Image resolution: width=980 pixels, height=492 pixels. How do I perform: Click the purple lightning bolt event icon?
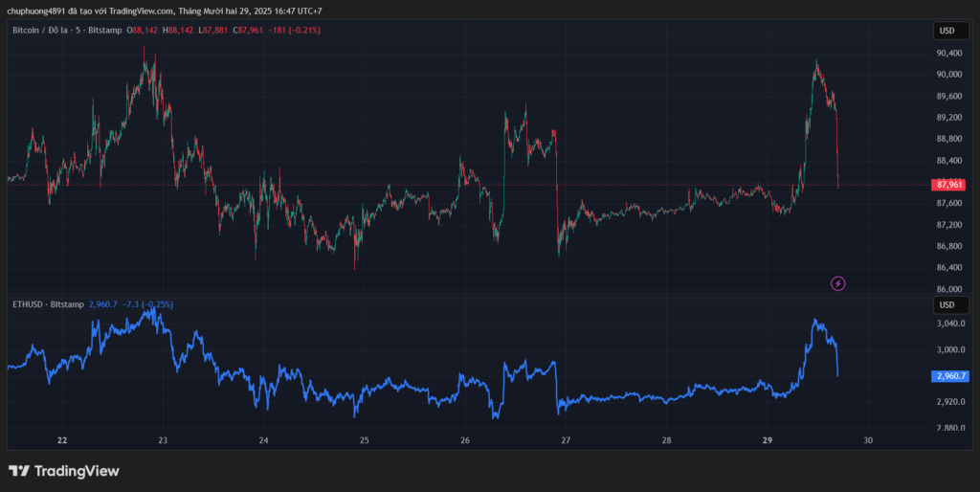point(838,282)
